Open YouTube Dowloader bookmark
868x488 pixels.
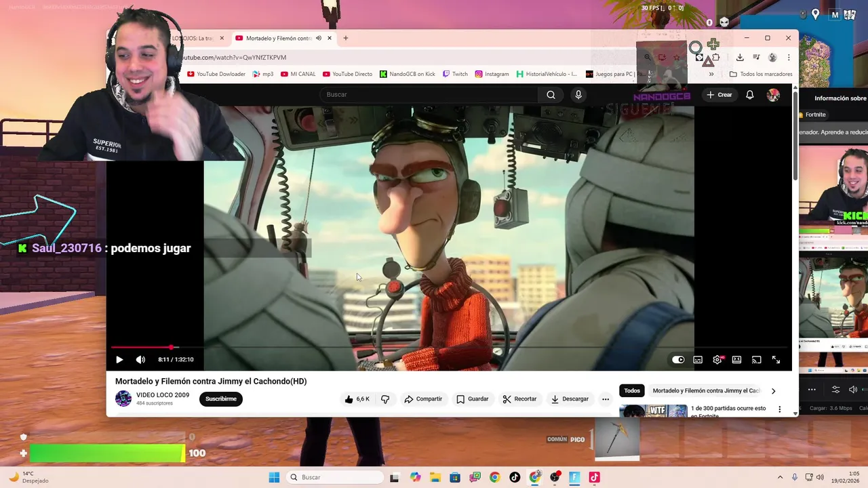coord(216,74)
